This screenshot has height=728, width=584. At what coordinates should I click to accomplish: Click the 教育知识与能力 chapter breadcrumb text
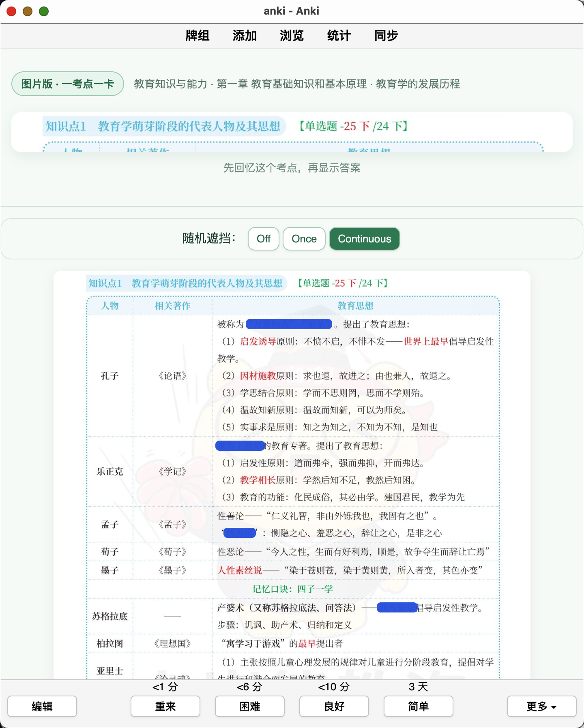[x=297, y=84]
